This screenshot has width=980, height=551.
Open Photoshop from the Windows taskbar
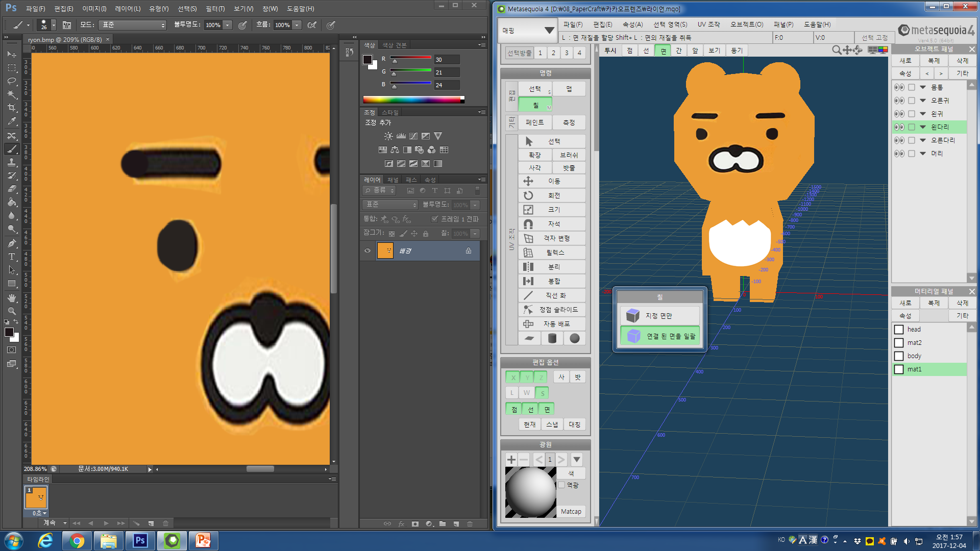pyautogui.click(x=140, y=541)
